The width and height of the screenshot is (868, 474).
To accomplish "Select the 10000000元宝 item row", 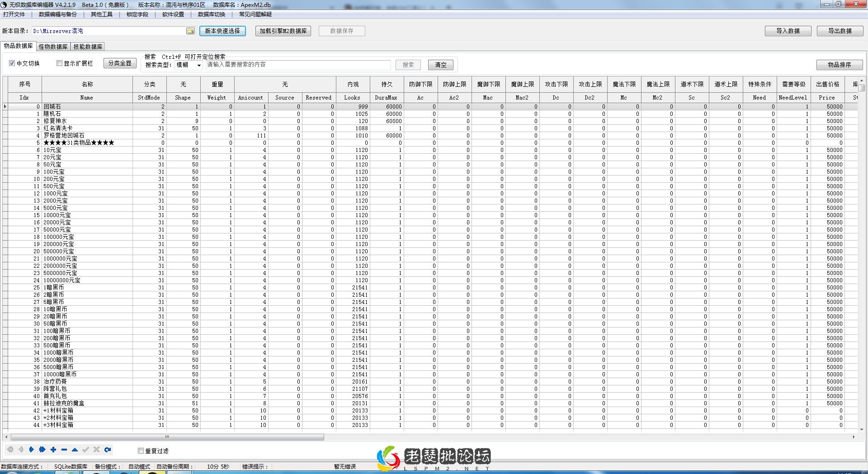I will [x=429, y=280].
